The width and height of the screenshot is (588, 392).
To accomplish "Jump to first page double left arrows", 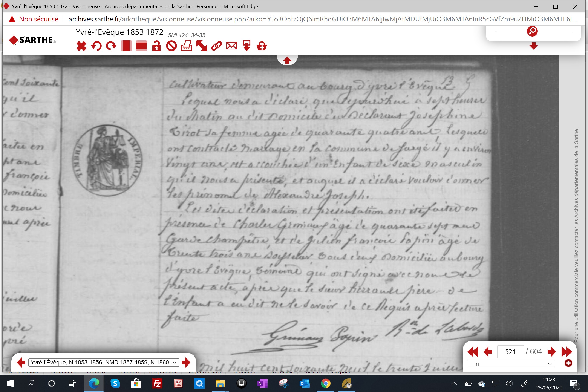I will click(473, 352).
